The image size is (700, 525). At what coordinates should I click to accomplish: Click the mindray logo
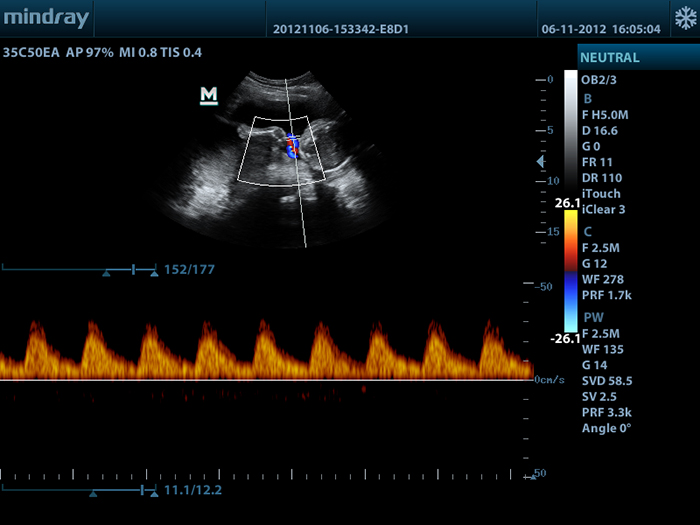(x=46, y=18)
